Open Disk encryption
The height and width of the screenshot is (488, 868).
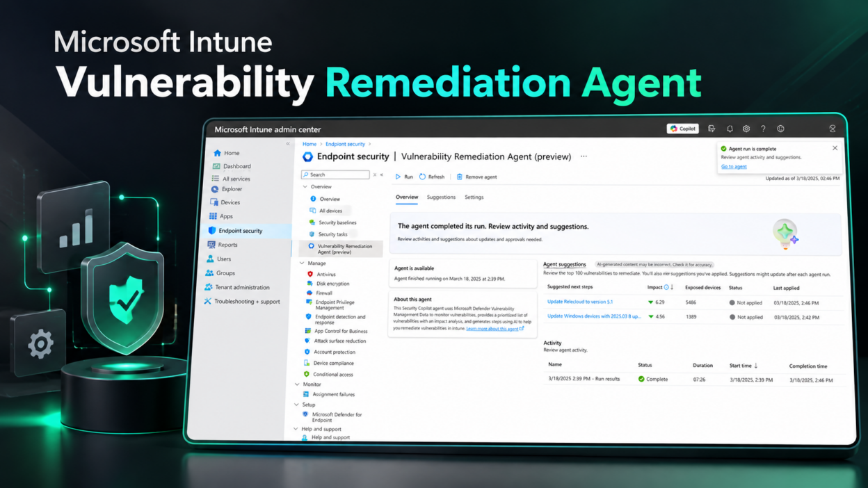point(328,284)
